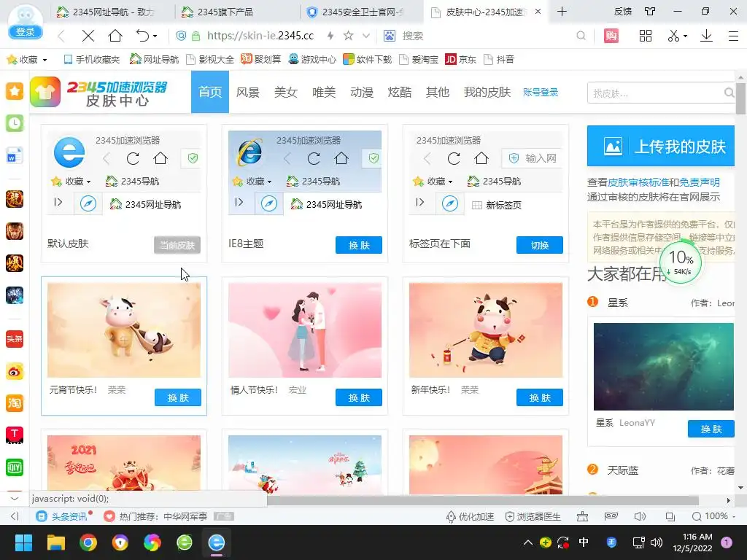Screen dimensions: 747x560
Task: Toggle browser sound speaker icon in status bar
Action: click(x=640, y=516)
